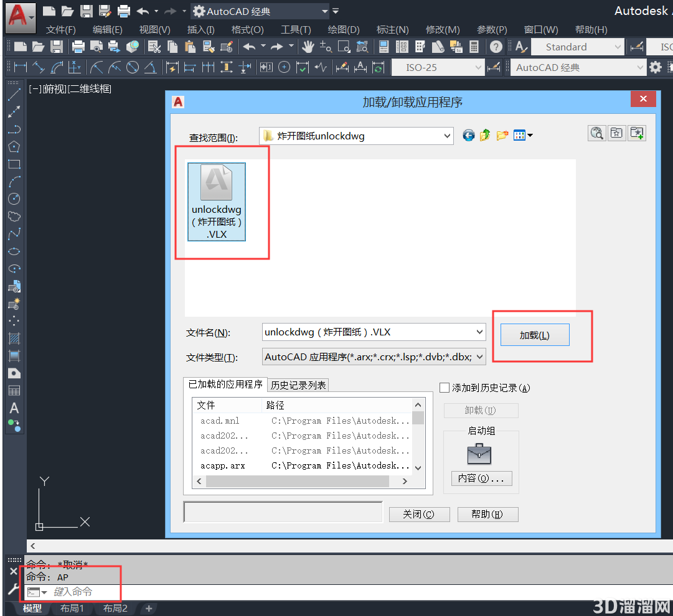Select the Table tool in left toolbar
The height and width of the screenshot is (616, 673).
14,390
